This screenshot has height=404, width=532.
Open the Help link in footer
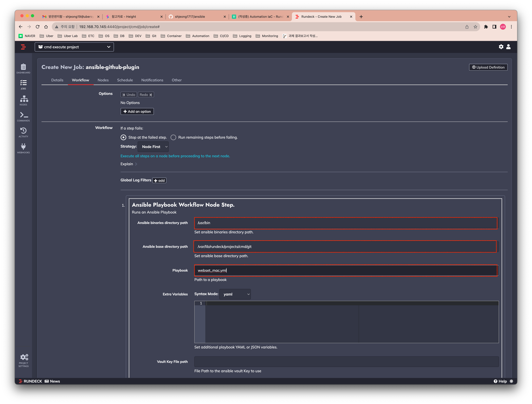pos(500,381)
